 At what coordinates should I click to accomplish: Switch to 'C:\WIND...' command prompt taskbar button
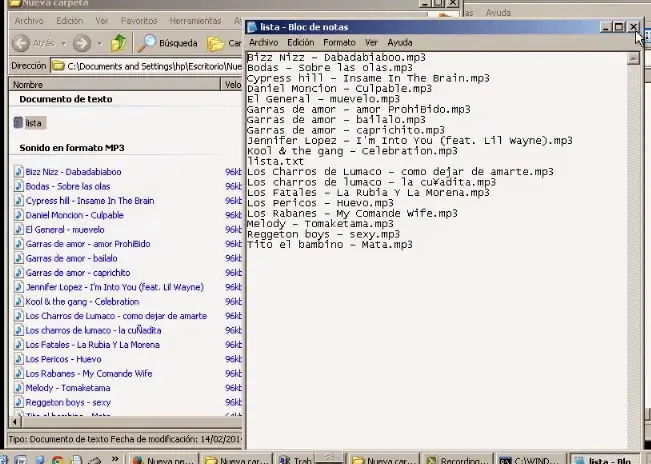531,460
